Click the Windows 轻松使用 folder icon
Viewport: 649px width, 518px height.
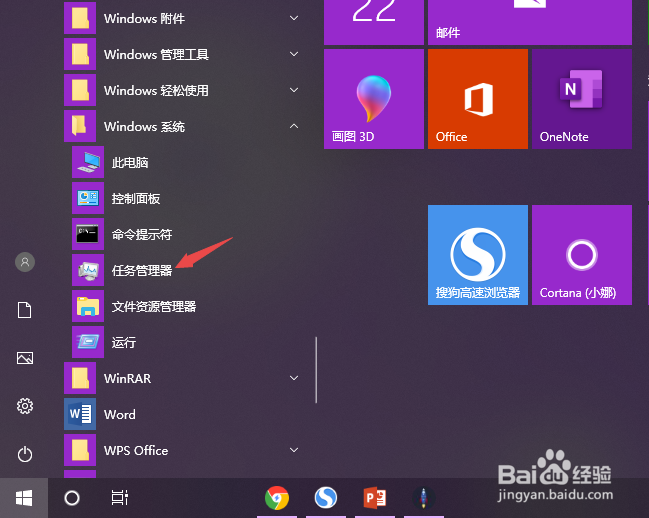point(80,90)
